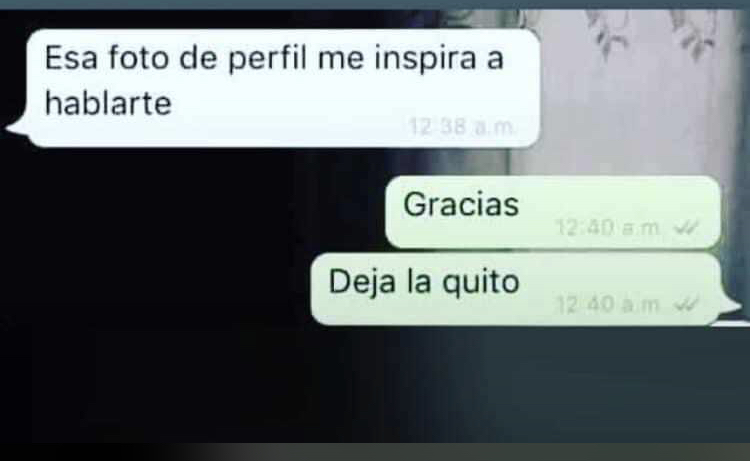This screenshot has height=461, width=750.
Task: Click the word 'perfil' in the white bubble
Action: pyautogui.click(x=266, y=59)
